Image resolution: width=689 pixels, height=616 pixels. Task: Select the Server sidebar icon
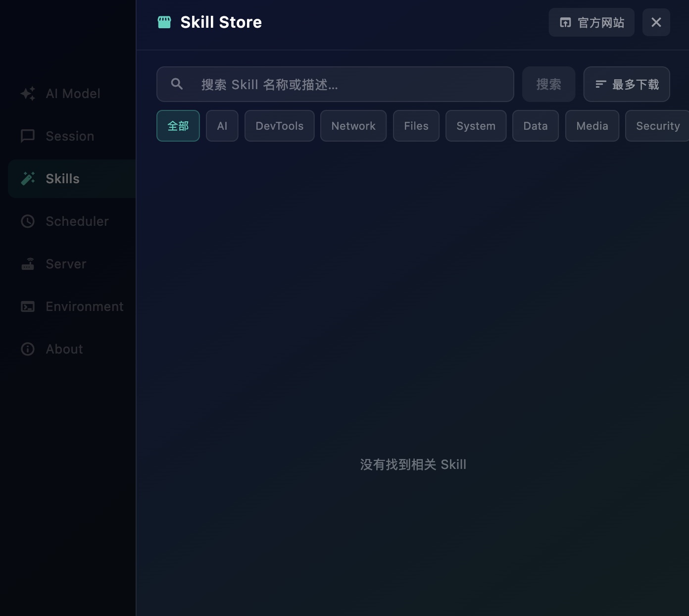[27, 263]
